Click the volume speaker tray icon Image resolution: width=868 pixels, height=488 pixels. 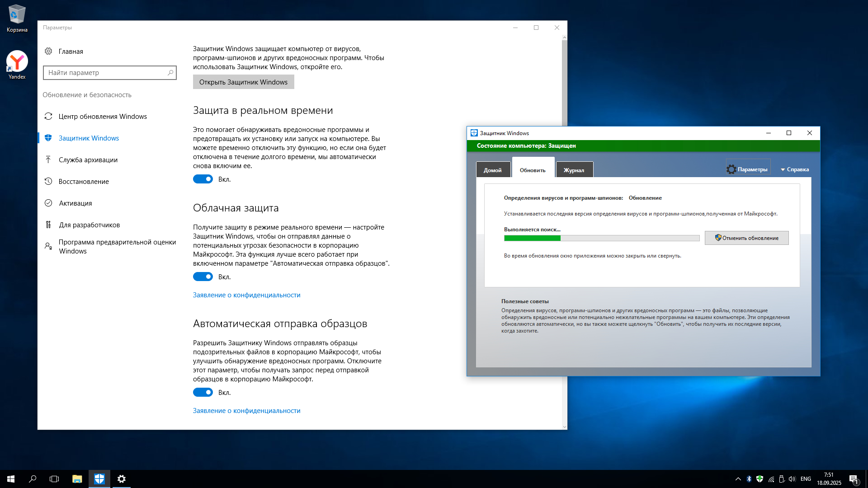[x=792, y=479]
